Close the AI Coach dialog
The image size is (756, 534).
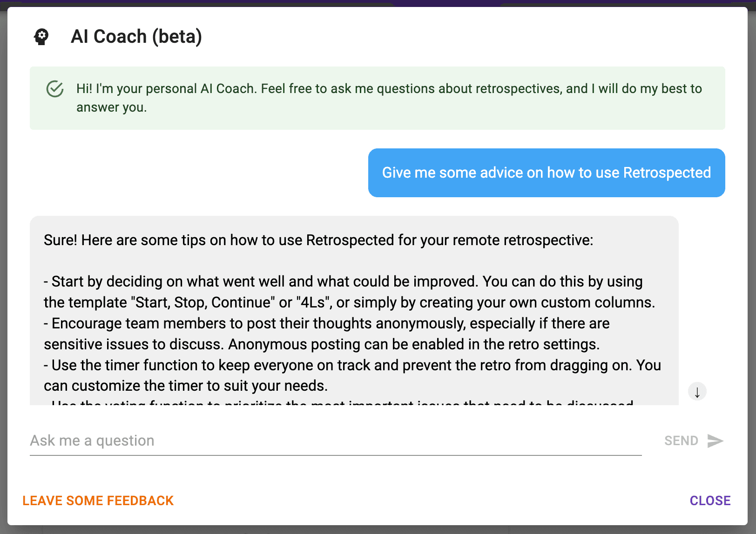click(x=710, y=501)
